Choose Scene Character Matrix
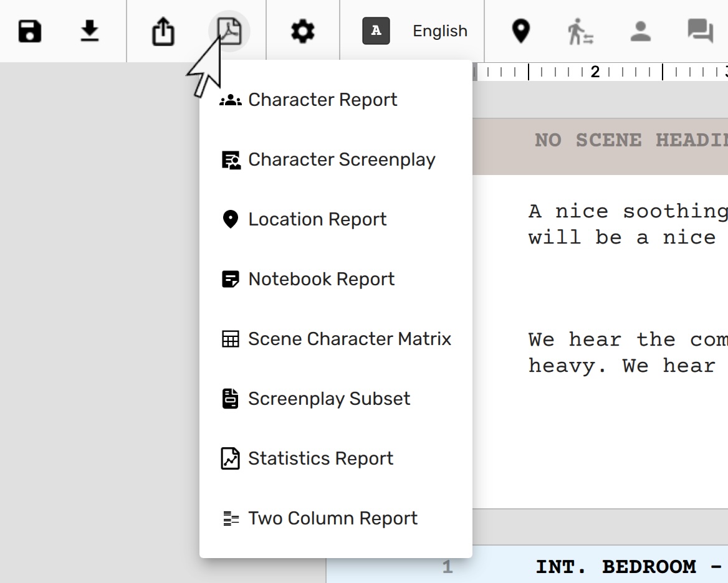Screen dimensions: 728x583 click(x=349, y=339)
